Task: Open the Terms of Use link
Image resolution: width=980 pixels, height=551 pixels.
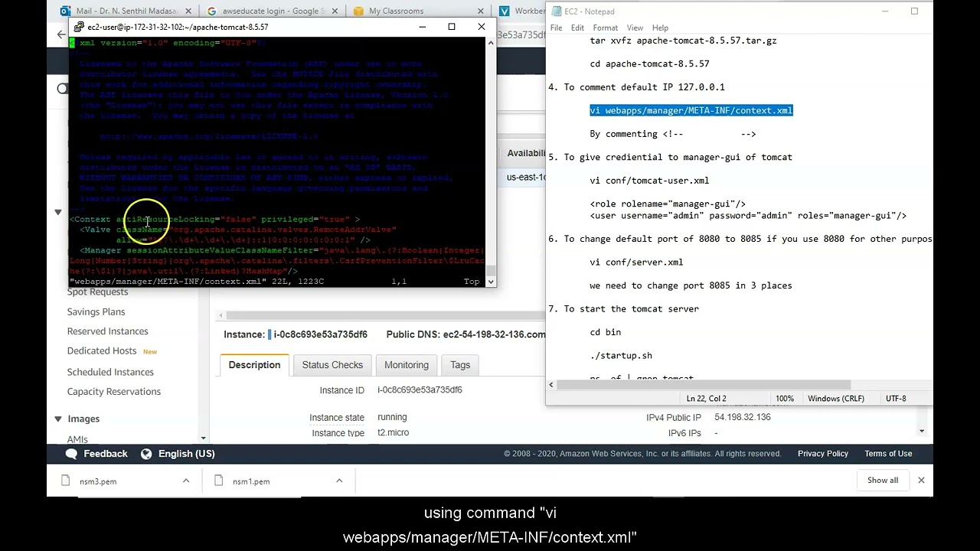Action: (888, 454)
